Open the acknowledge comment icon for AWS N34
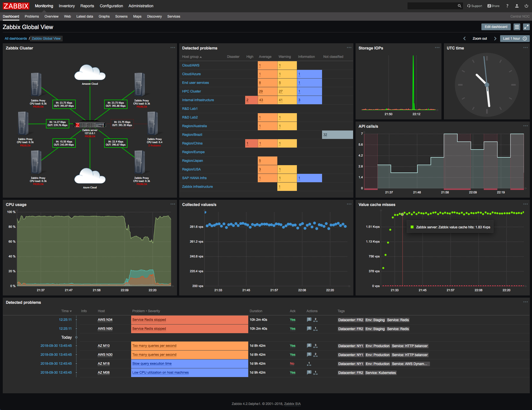 [x=309, y=319]
